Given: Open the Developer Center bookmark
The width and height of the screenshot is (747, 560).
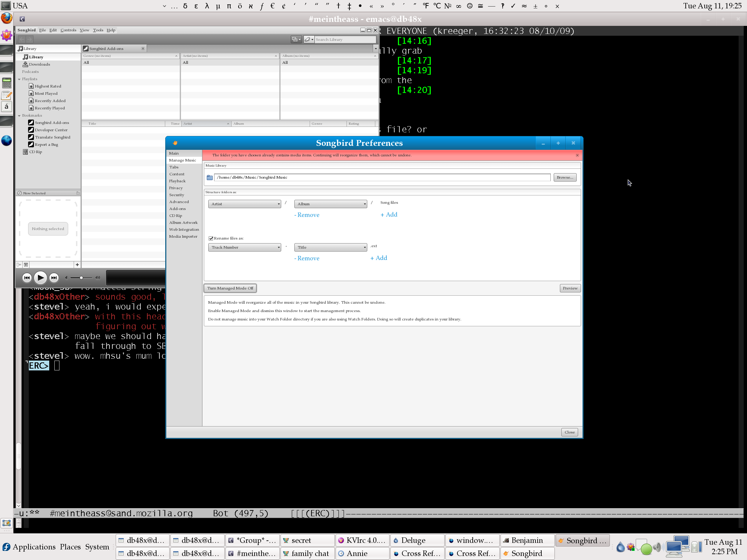Looking at the screenshot, I should 48,130.
